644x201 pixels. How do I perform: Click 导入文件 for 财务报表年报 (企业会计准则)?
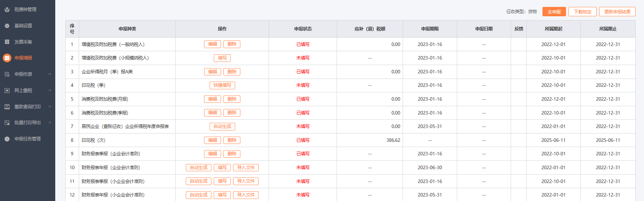246,168
